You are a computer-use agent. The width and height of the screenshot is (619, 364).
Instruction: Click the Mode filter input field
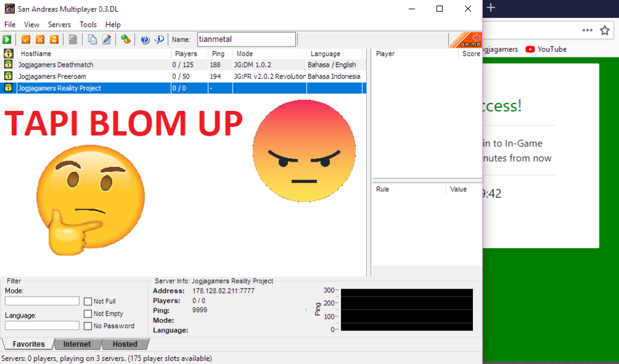pyautogui.click(x=42, y=301)
